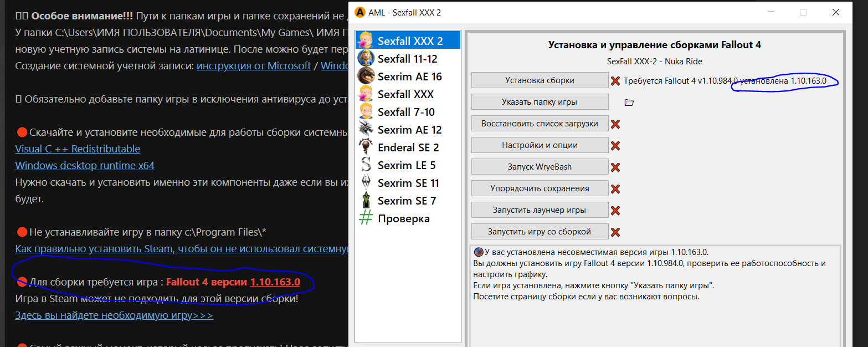Open the Visual C++ Redistributable link
Screen dimensions: 868x347
[x=78, y=149]
